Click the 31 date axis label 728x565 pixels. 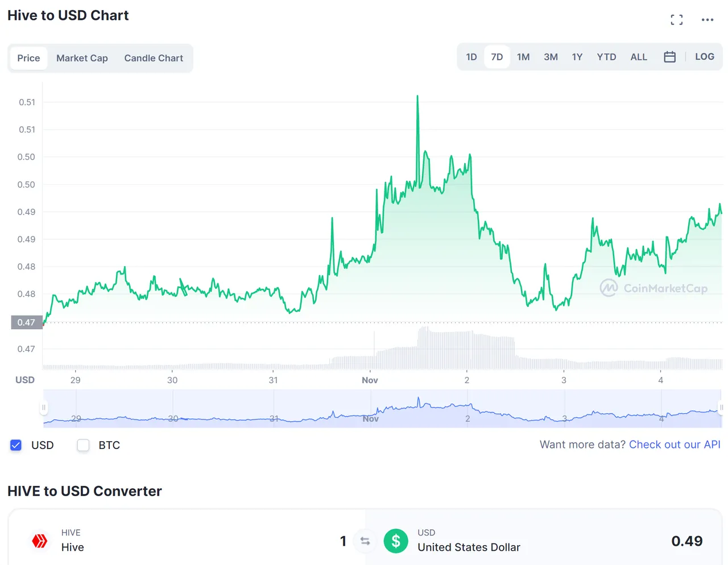274,380
